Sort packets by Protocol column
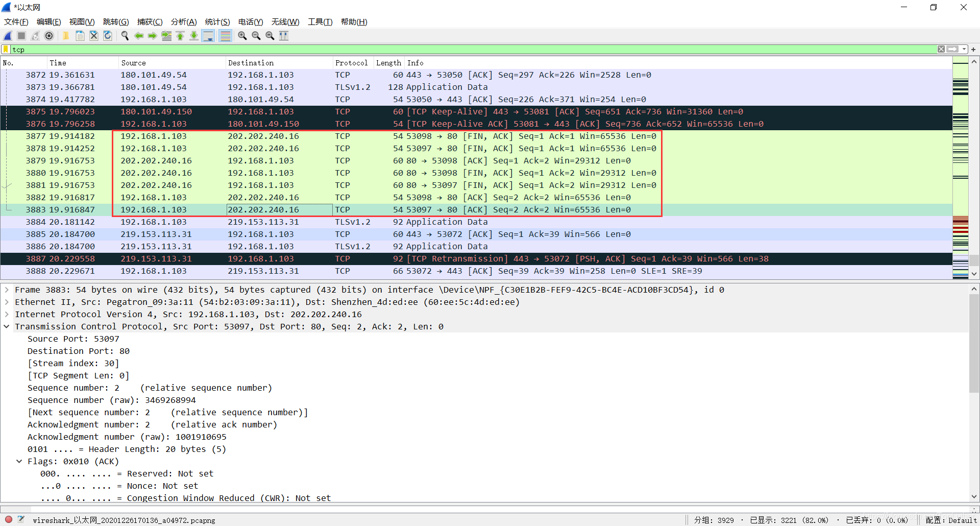 click(x=353, y=63)
